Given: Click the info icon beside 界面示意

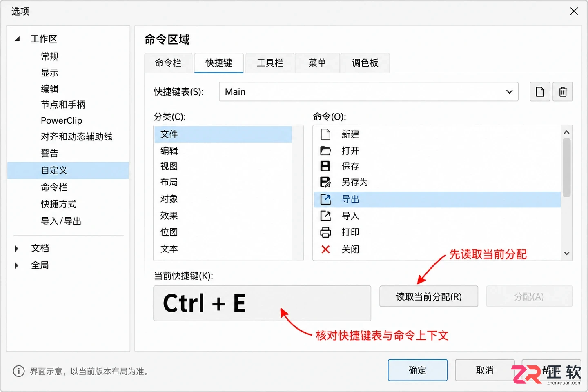Looking at the screenshot, I should [19, 371].
